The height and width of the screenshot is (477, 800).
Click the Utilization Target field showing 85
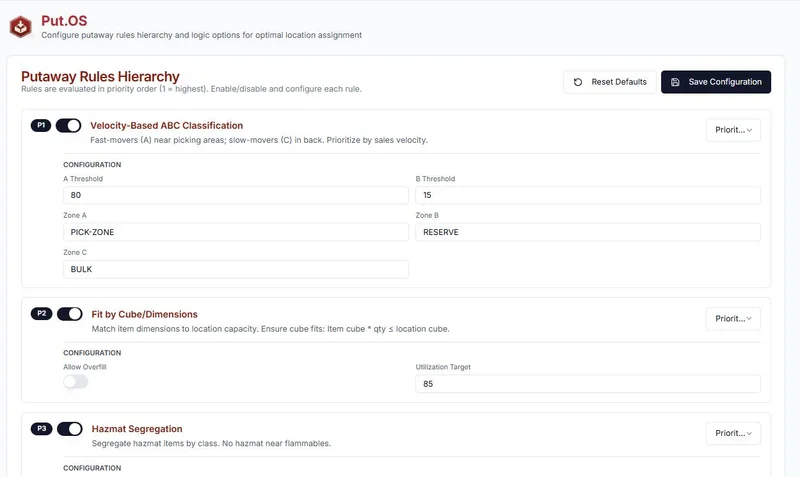(588, 384)
